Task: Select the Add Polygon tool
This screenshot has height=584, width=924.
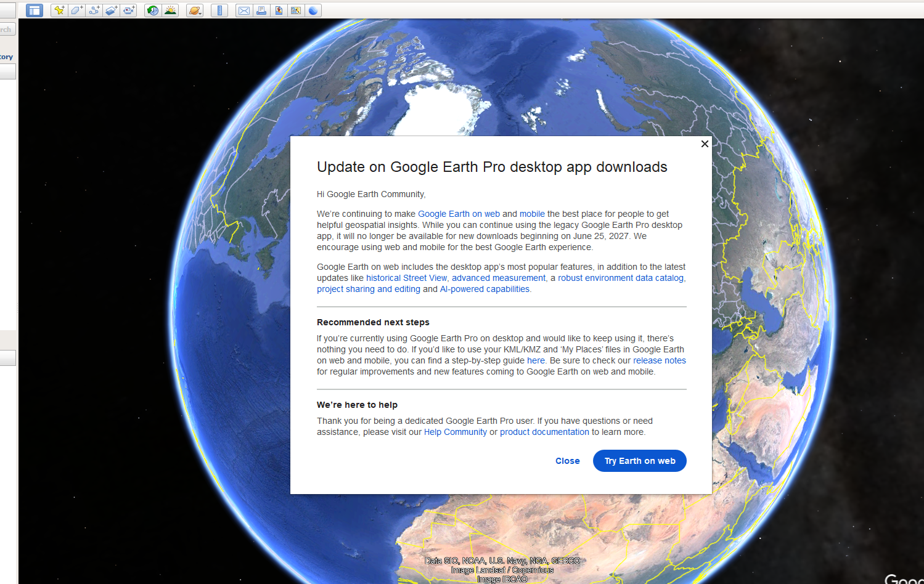Action: click(x=76, y=10)
